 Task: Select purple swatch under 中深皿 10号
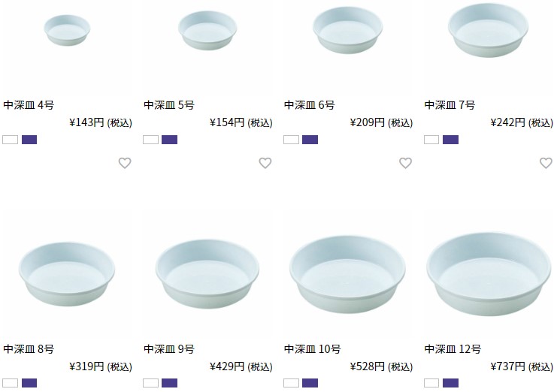click(x=310, y=383)
